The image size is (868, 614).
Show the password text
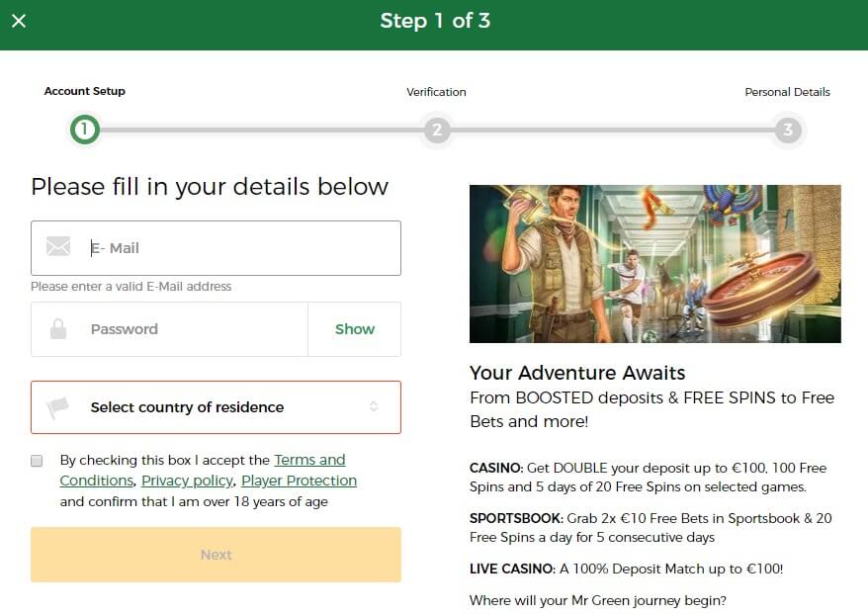point(354,329)
